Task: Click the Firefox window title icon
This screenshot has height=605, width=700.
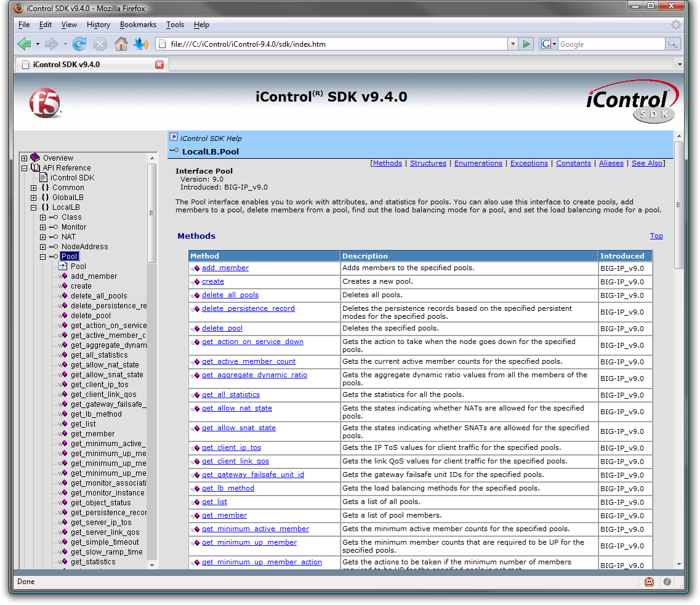Action: tap(18, 8)
